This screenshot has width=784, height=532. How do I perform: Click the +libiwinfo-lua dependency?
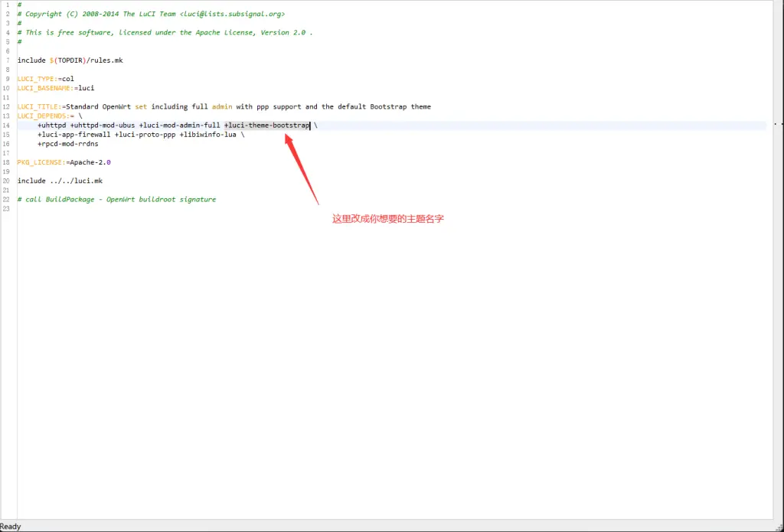pyautogui.click(x=208, y=135)
